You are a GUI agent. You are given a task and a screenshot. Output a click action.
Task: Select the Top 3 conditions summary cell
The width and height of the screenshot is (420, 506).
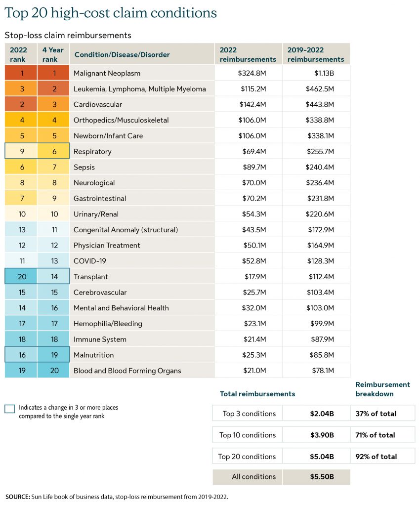(249, 414)
